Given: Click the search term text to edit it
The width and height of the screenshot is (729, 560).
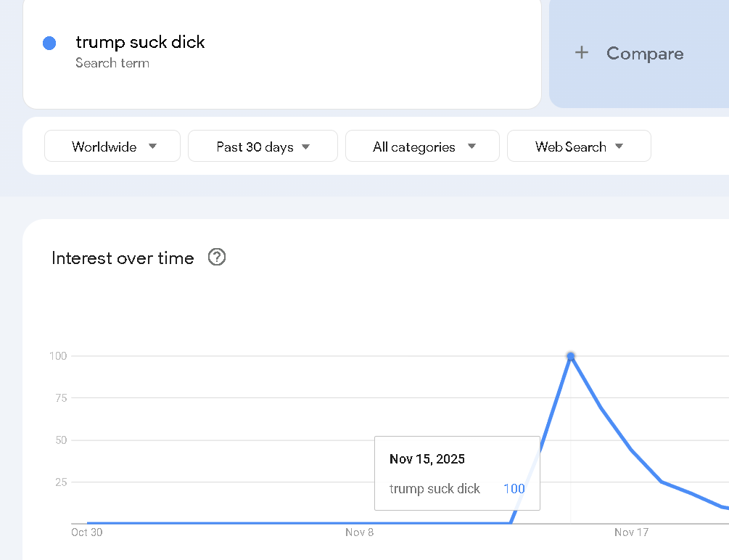Looking at the screenshot, I should tap(140, 42).
